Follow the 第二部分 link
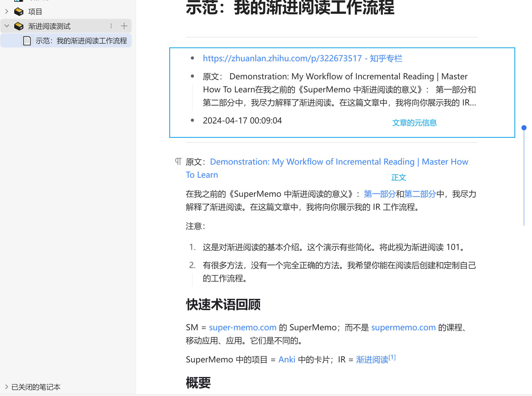 pyautogui.click(x=420, y=194)
